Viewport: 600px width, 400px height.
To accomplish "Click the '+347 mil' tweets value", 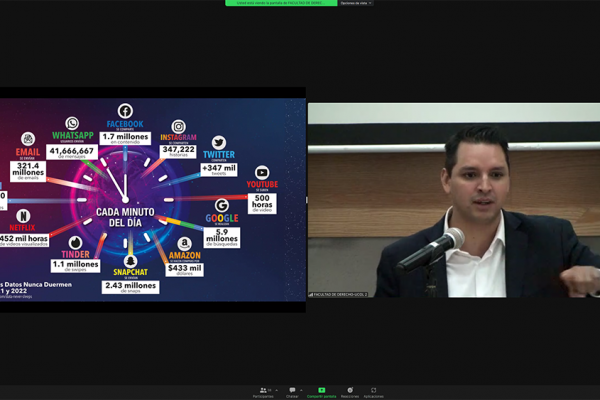I will click(219, 170).
